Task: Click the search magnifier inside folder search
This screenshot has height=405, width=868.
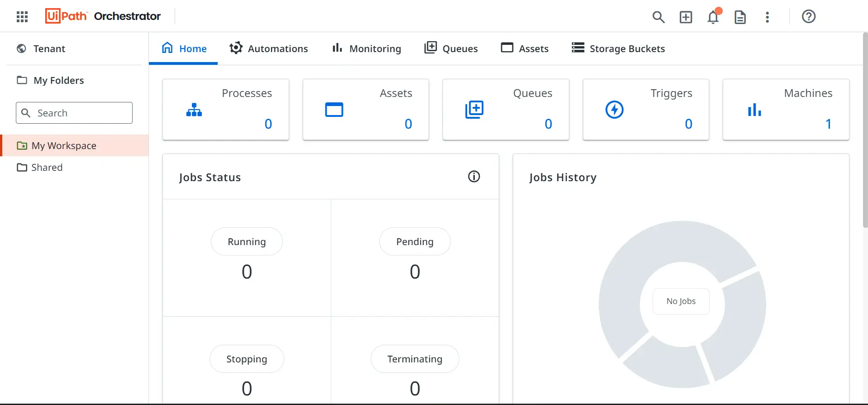Action: point(26,113)
